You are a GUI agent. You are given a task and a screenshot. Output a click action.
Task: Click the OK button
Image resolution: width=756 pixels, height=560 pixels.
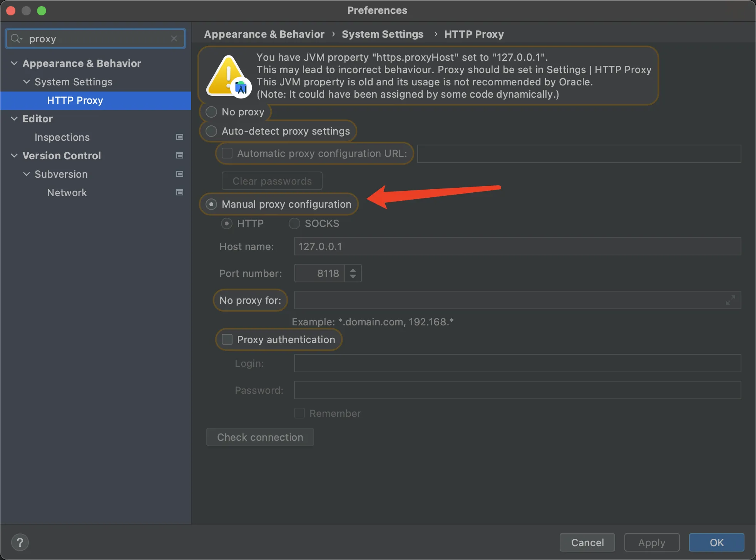716,542
